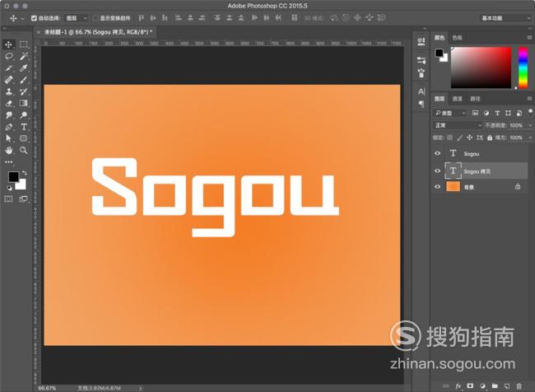This screenshot has width=535, height=392.
Task: Toggle Quick Mask mode
Action: pos(8,198)
